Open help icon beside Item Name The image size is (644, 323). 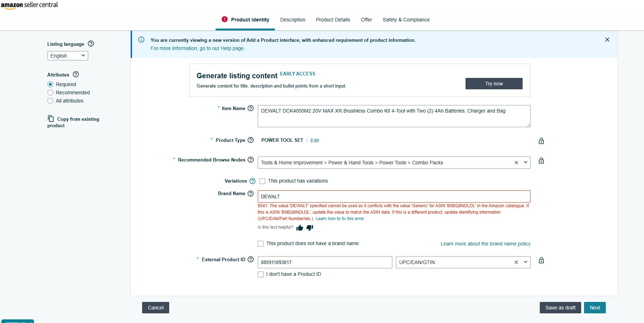pyautogui.click(x=251, y=108)
